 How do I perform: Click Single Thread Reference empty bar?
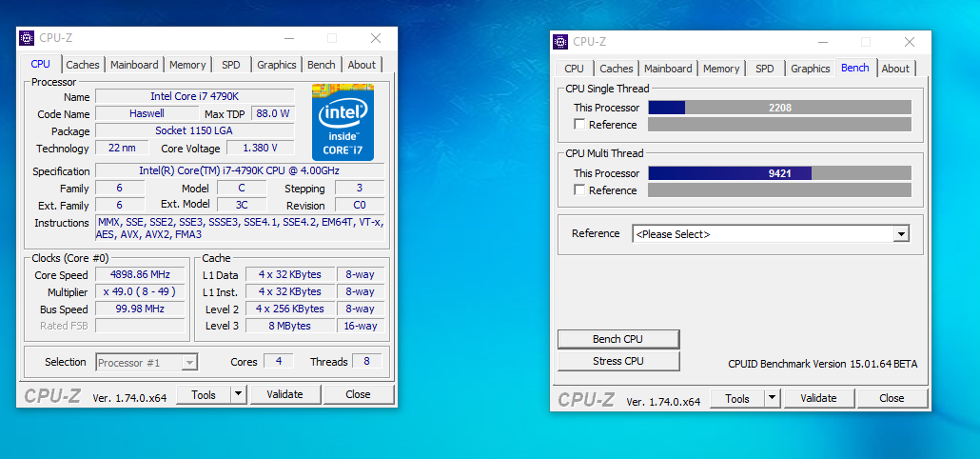tap(779, 125)
